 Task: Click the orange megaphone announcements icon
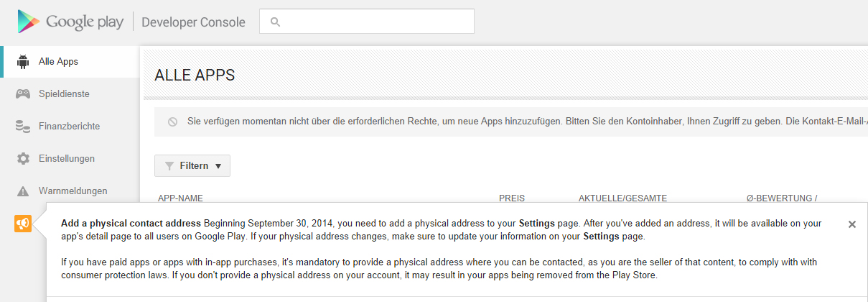tap(23, 224)
